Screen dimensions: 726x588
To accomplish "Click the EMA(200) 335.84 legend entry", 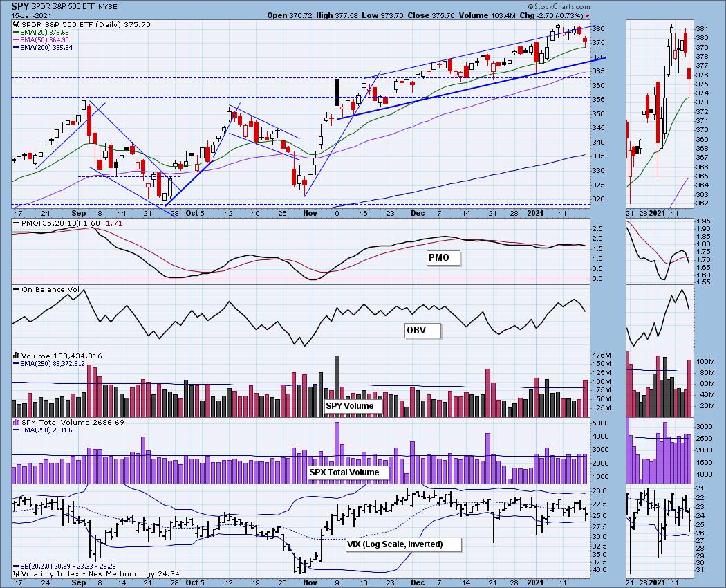I will [x=42, y=47].
